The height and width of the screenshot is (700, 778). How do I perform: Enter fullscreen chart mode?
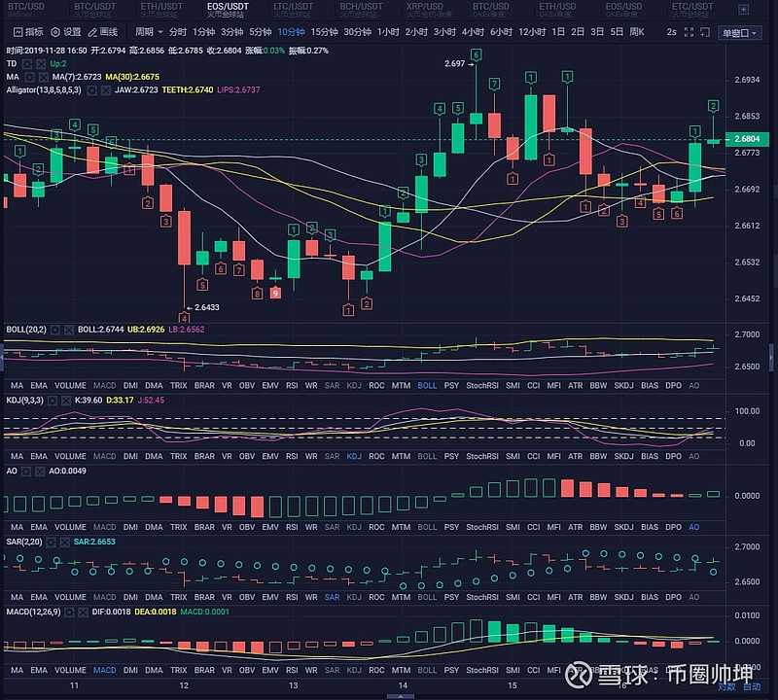pos(689,32)
